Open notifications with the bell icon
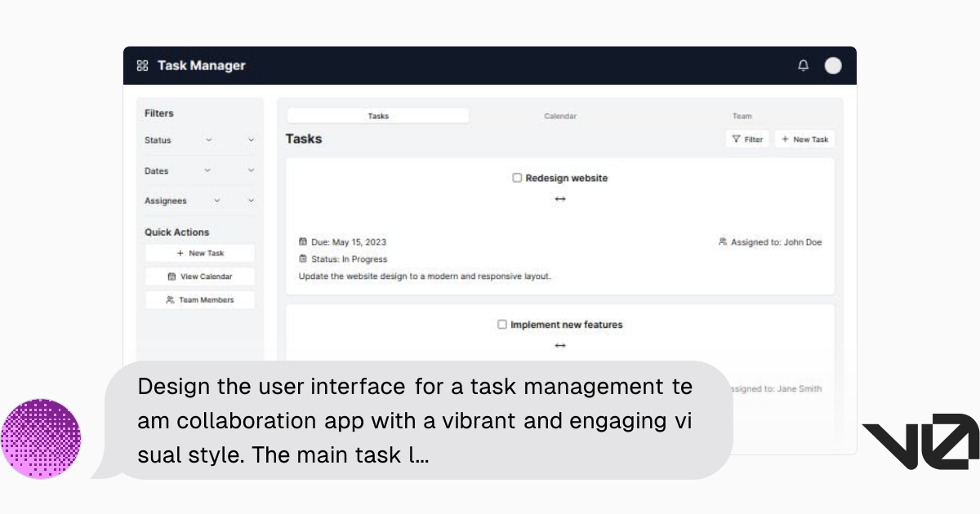This screenshot has width=980, height=514. pos(804,66)
